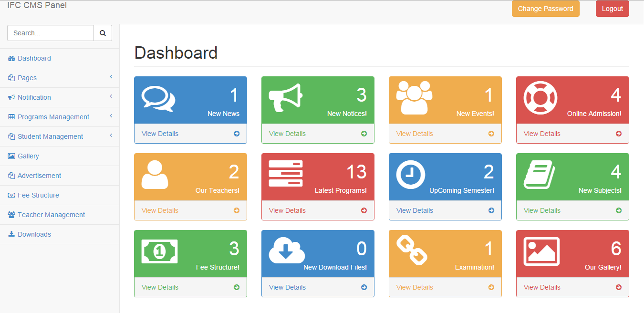This screenshot has width=644, height=313.
Task: Click the arrow icon in New News footer
Action: [x=237, y=134]
